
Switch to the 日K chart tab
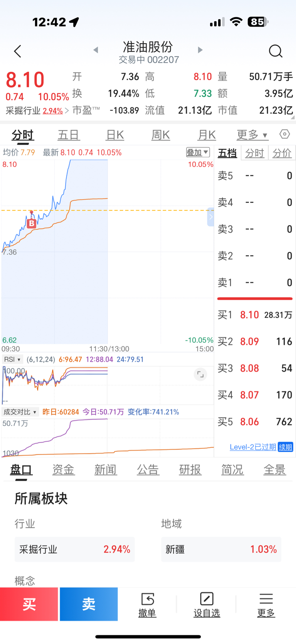115,135
